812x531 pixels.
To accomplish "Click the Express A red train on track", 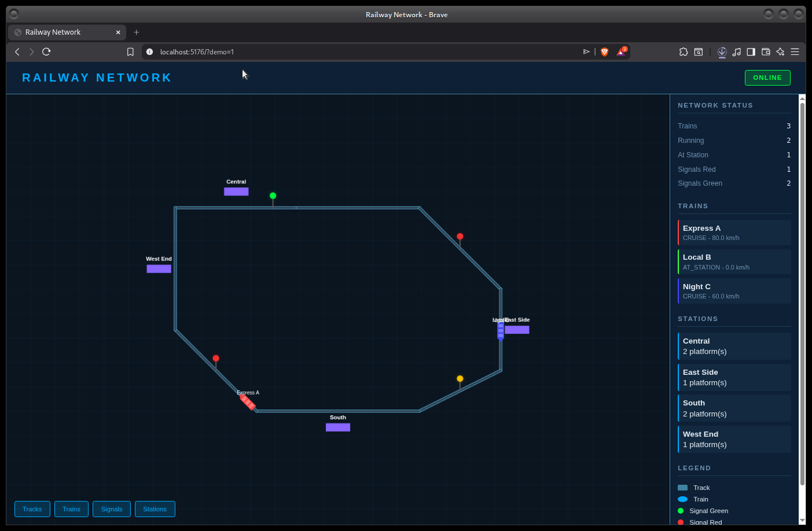I will [x=248, y=401].
